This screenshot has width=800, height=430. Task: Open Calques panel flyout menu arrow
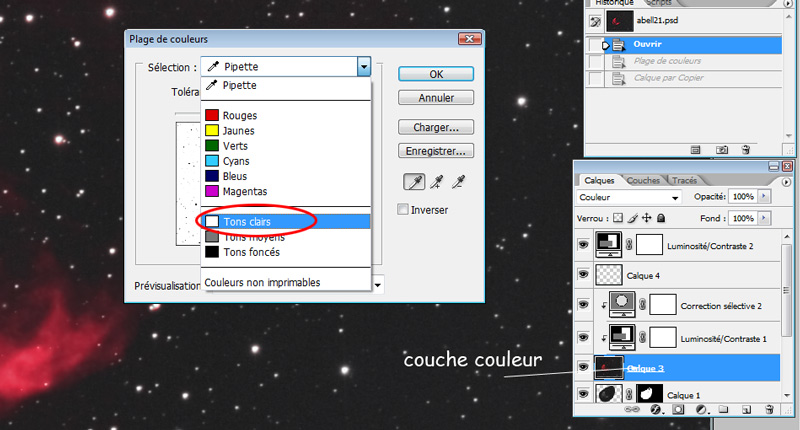(x=786, y=182)
